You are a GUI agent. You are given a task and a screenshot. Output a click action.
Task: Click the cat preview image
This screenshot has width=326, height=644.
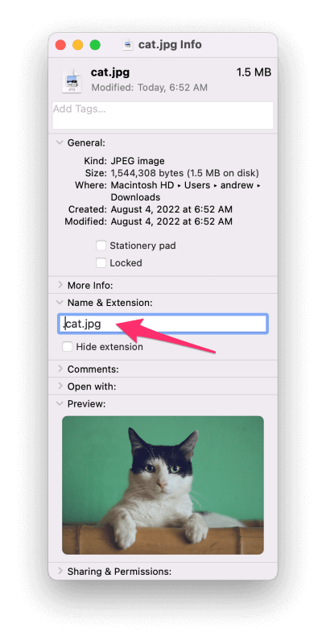pyautogui.click(x=163, y=485)
